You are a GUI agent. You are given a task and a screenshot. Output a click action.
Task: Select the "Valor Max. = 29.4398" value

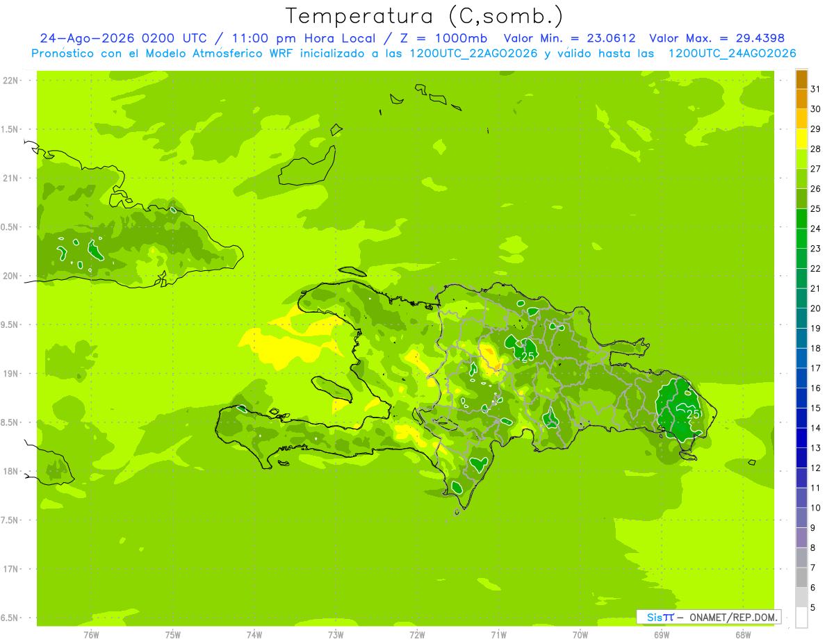click(x=717, y=38)
